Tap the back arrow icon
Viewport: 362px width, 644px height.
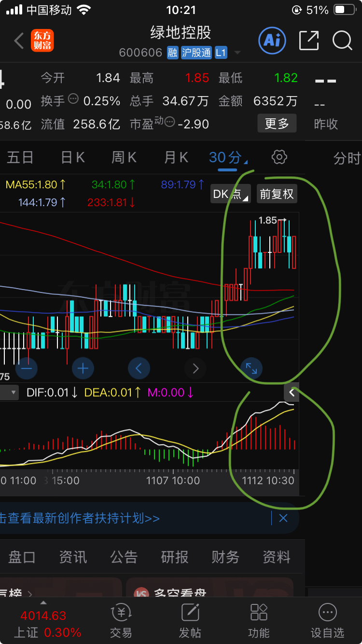pyautogui.click(x=19, y=41)
